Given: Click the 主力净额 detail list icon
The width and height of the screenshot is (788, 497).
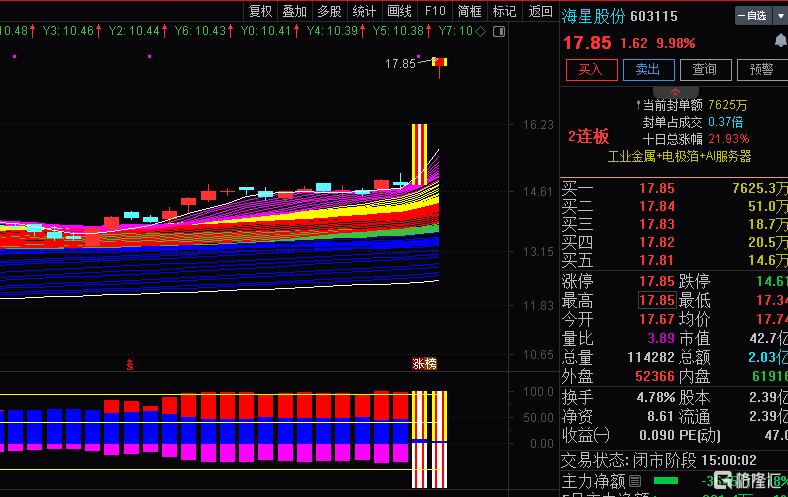Looking at the screenshot, I should click(635, 481).
